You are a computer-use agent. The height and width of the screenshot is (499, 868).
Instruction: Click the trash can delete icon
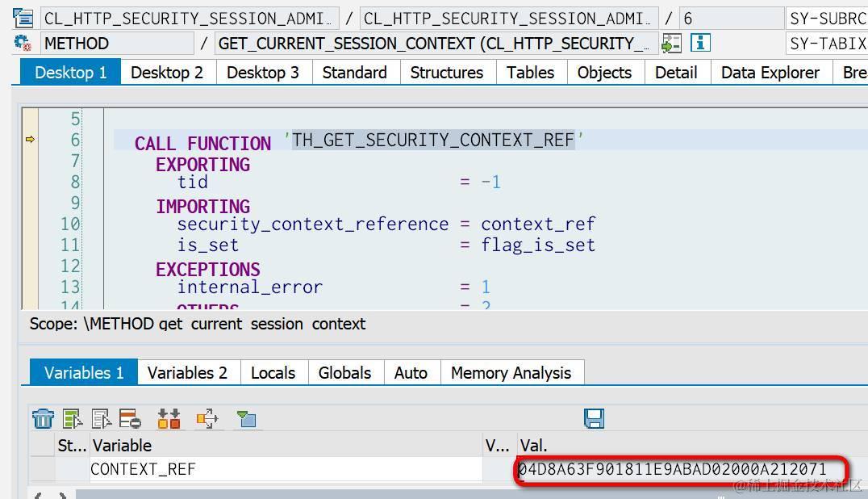coord(43,419)
